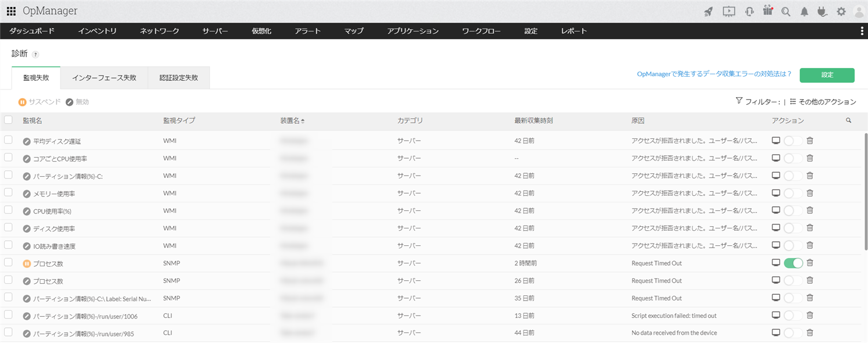868x343 pixels.
Task: Open the アプリケーション menu
Action: 413,31
